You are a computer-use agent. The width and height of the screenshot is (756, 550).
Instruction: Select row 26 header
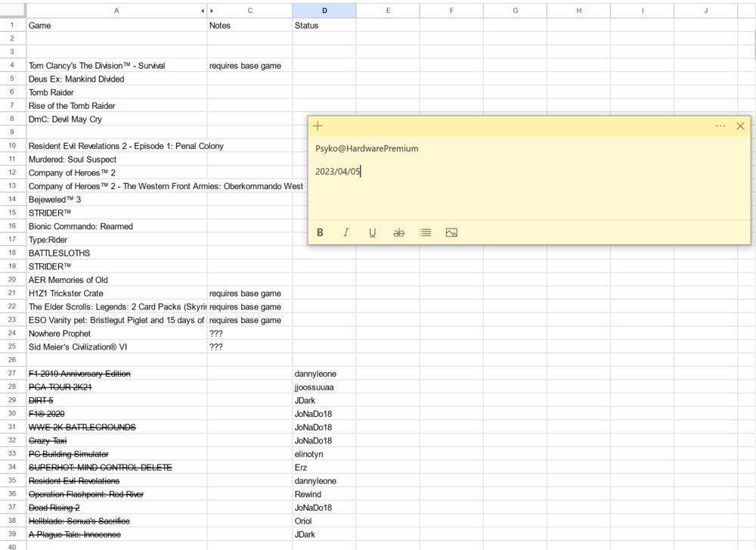point(13,360)
